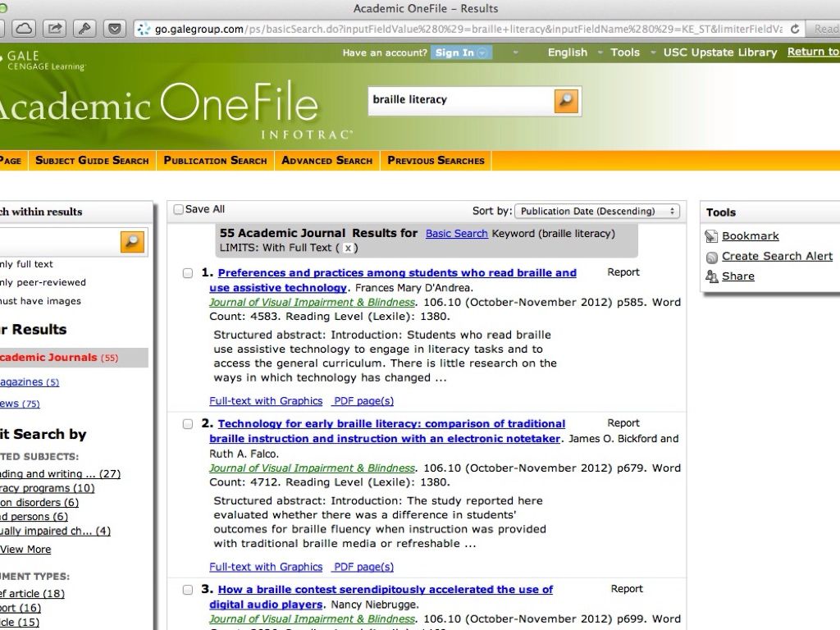The height and width of the screenshot is (630, 840).
Task: Open the Tools dropdown in header
Action: [625, 52]
